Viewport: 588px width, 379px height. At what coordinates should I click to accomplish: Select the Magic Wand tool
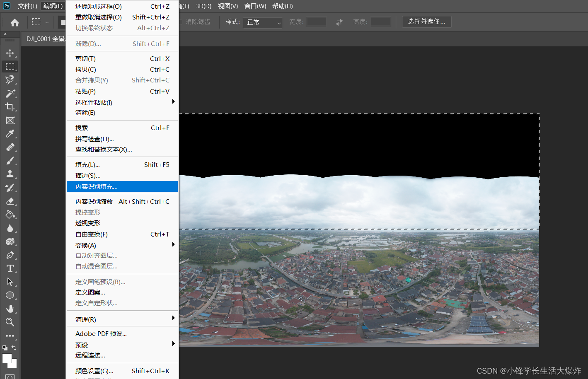coord(10,94)
